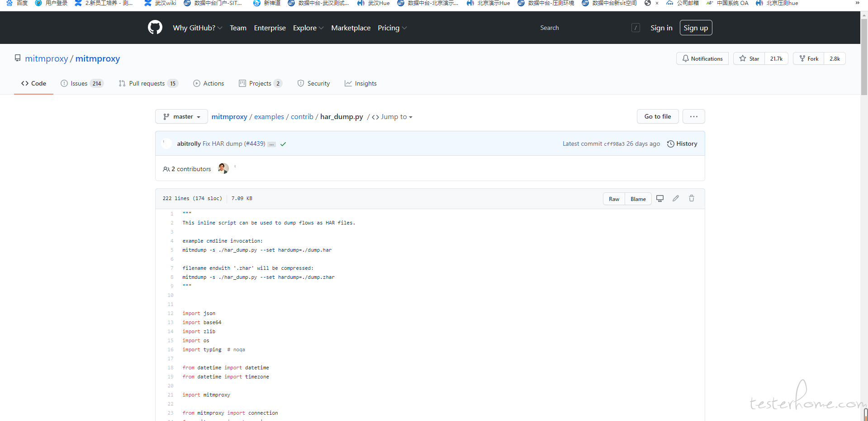Open the master branch selector
The height and width of the screenshot is (421, 868).
point(181,116)
